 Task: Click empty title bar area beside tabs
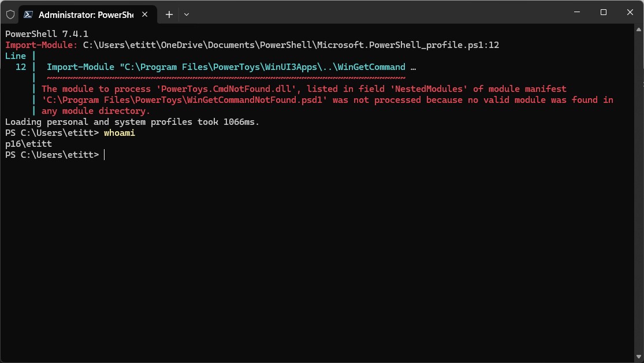point(375,12)
